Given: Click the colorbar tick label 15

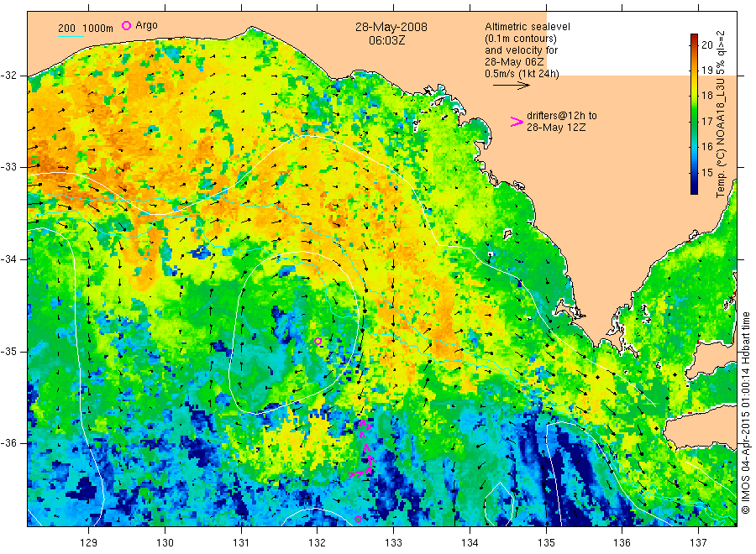Looking at the screenshot, I should (x=706, y=172).
